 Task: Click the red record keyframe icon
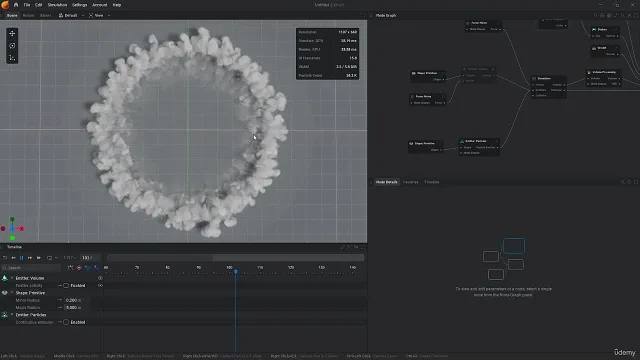click(79, 268)
